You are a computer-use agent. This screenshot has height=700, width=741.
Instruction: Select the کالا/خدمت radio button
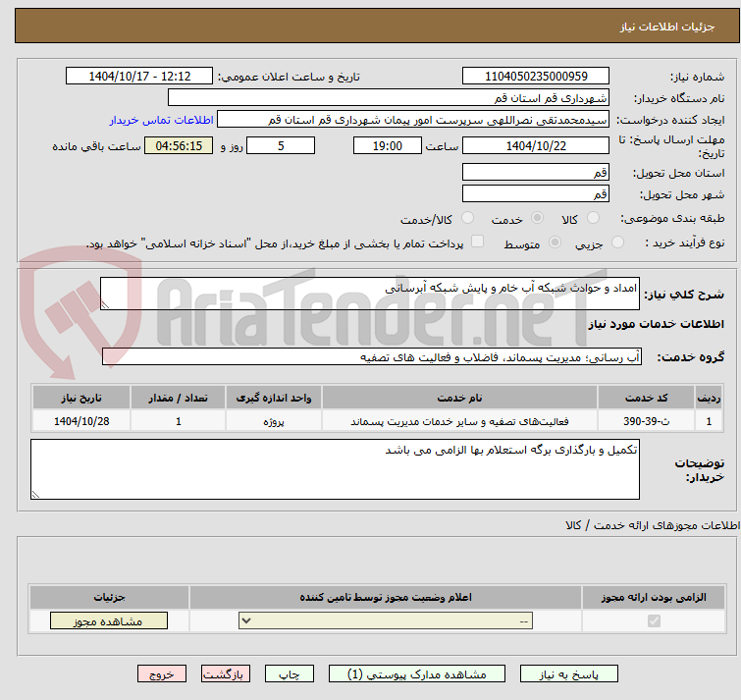[x=467, y=218]
